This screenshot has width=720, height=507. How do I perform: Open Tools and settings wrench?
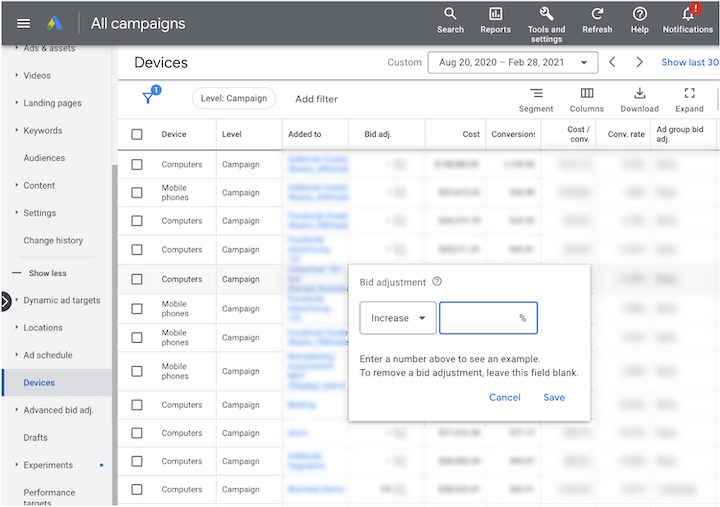pyautogui.click(x=546, y=14)
